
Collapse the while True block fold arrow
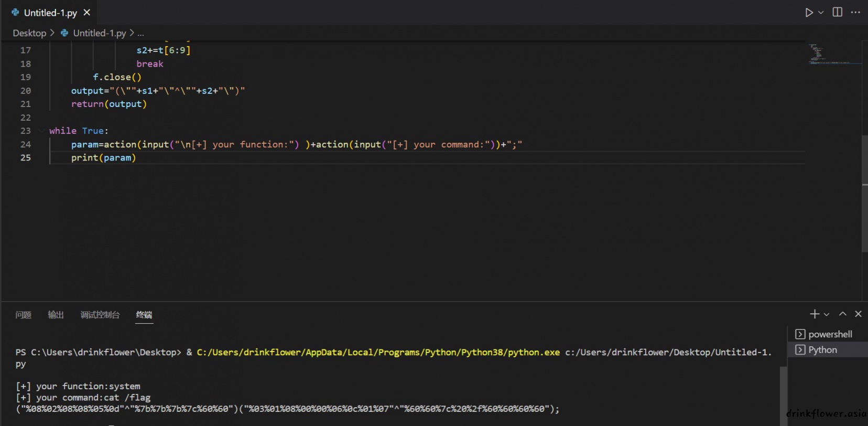click(x=41, y=131)
